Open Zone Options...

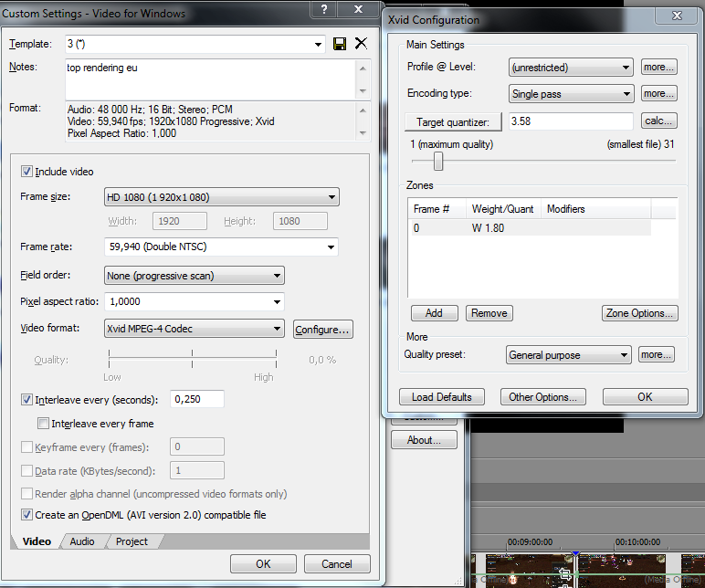[x=640, y=313]
